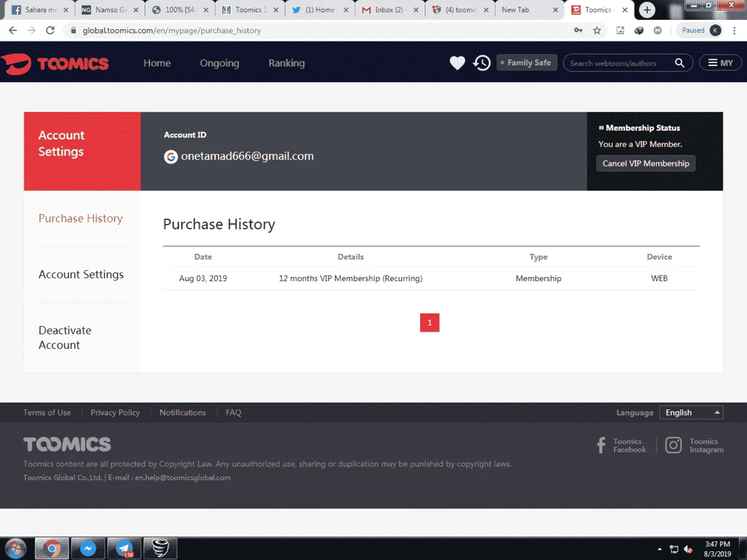Show hidden tray icons arrow
The width and height of the screenshot is (747, 560).
[x=660, y=549]
